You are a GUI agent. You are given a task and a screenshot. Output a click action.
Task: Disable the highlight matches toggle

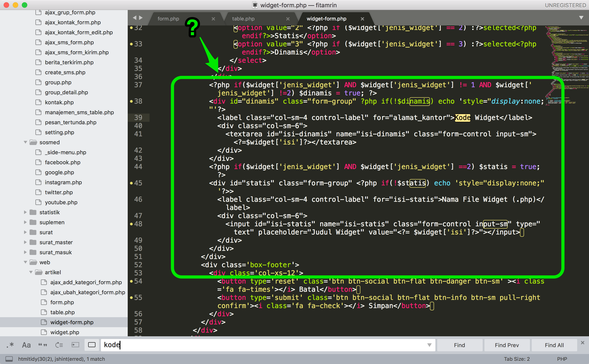pyautogui.click(x=92, y=345)
